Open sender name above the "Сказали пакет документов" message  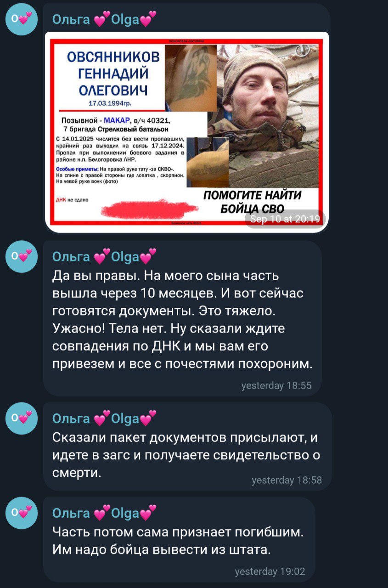tap(104, 418)
